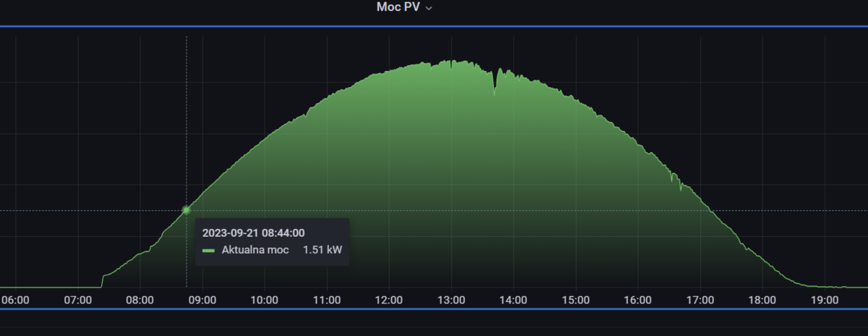Select the 08:00 tick on the time axis
868x336 pixels.
pos(140,300)
